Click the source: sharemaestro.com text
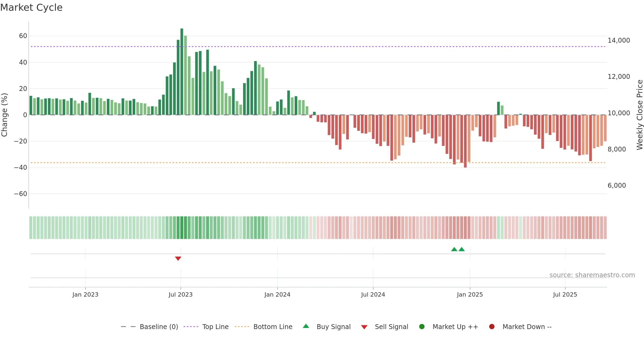The height and width of the screenshot is (362, 644). click(x=592, y=275)
